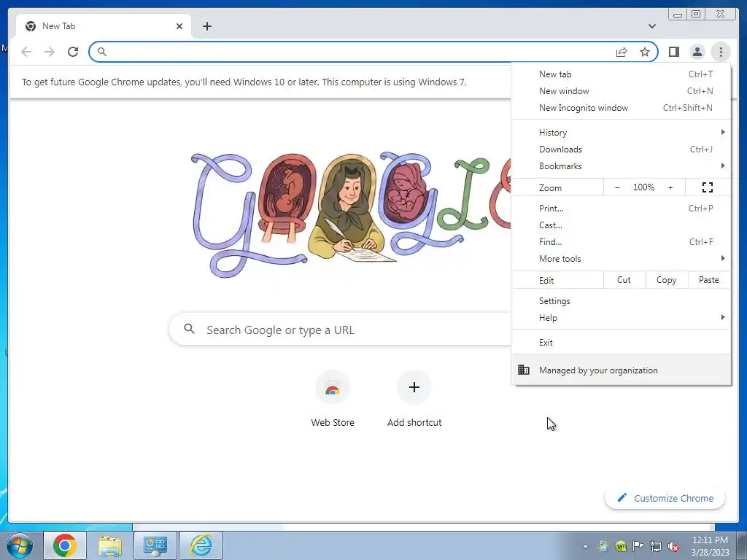The height and width of the screenshot is (560, 747).
Task: Open the side panel icon
Action: 673,52
